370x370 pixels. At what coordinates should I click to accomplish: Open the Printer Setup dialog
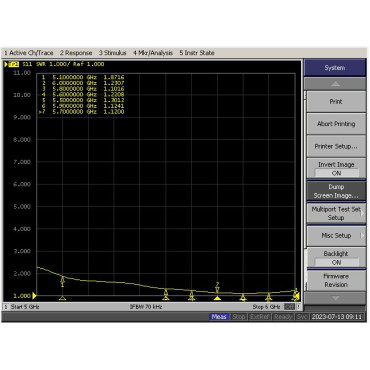(x=336, y=146)
